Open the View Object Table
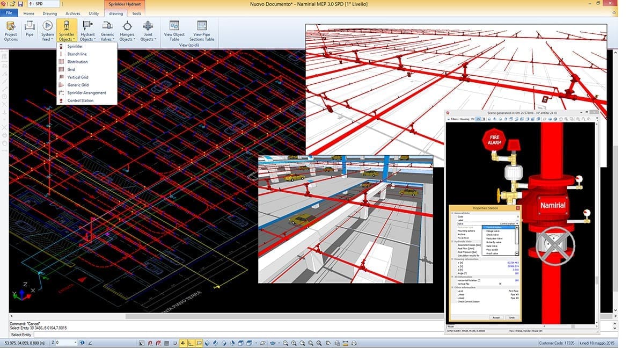The image size is (644, 348). (174, 31)
